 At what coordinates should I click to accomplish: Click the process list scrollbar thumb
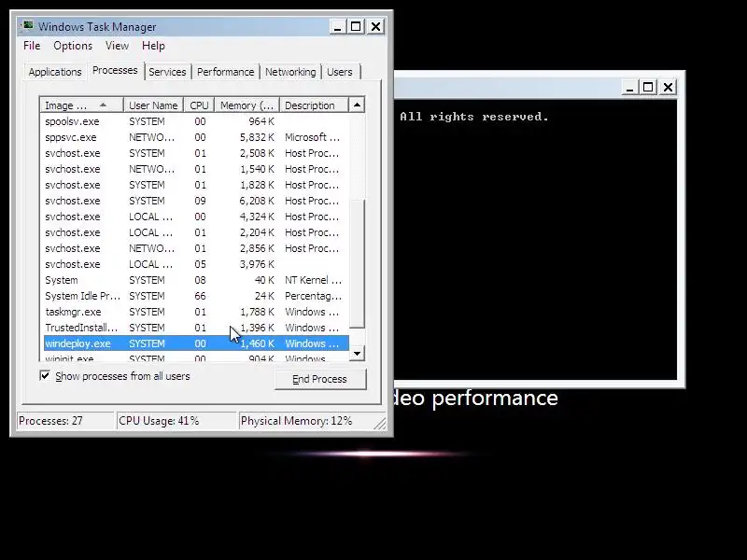coord(357,263)
